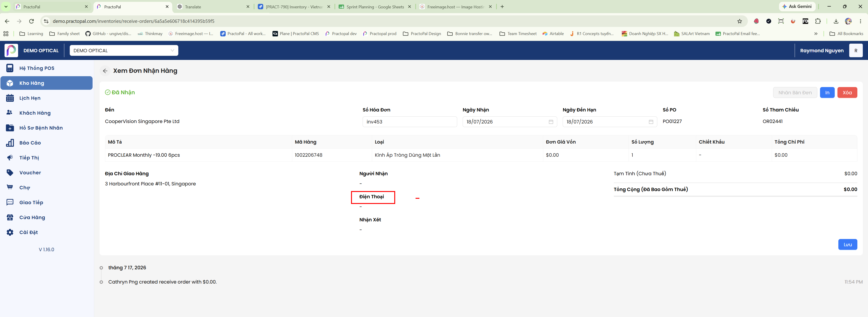Click the Ngày Đến Hạn date field
The width and height of the screenshot is (868, 317).
(x=610, y=122)
